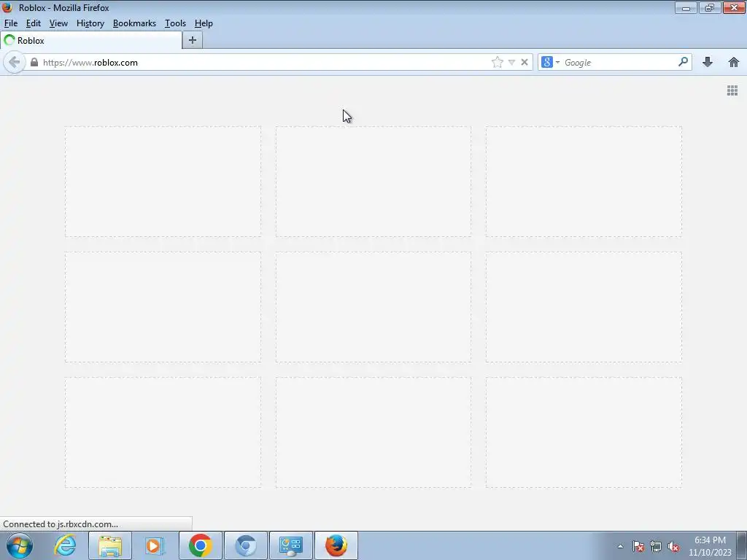747x560 pixels.
Task: Click the back arrow button
Action: 15,63
